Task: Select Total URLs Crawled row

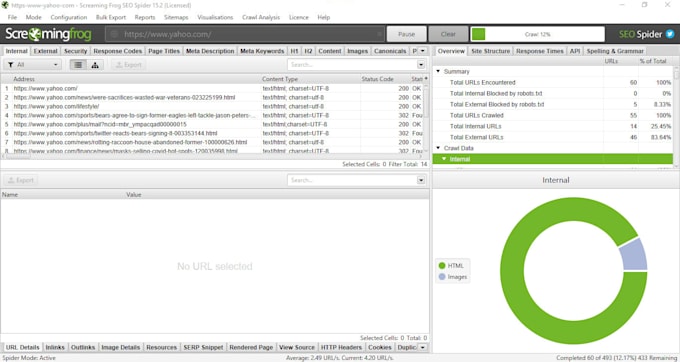Action: tap(553, 115)
